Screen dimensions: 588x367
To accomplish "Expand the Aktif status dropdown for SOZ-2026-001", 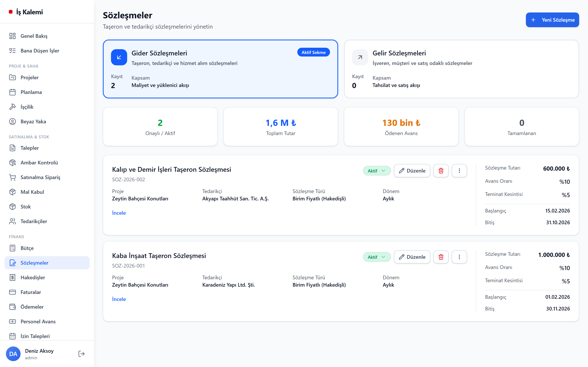I will pyautogui.click(x=377, y=257).
